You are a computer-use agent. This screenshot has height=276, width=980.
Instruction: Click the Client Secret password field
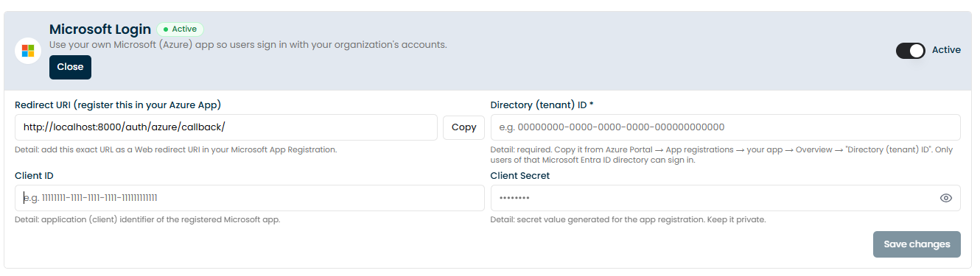coord(725,198)
